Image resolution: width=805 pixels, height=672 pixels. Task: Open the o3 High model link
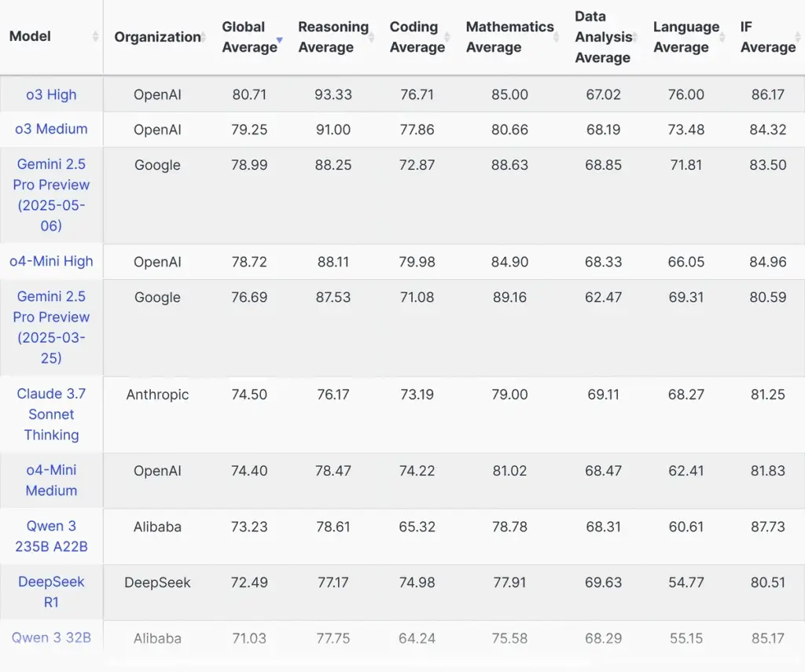51,95
